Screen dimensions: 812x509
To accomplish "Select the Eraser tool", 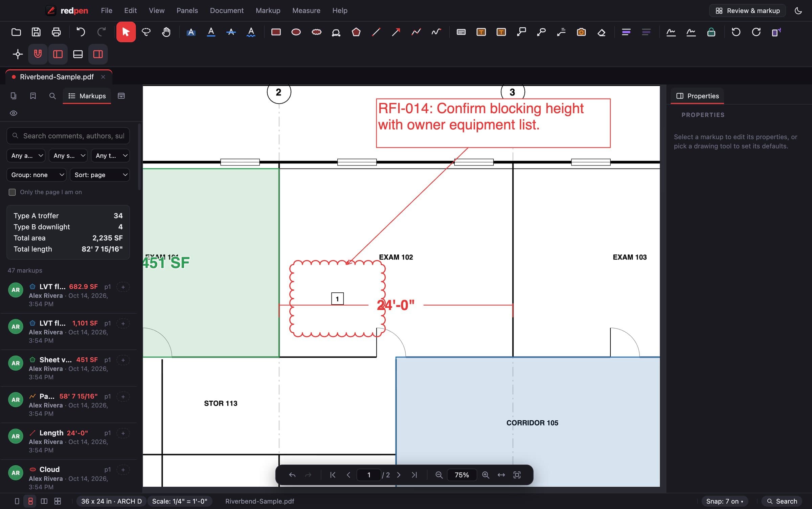I will 601,32.
